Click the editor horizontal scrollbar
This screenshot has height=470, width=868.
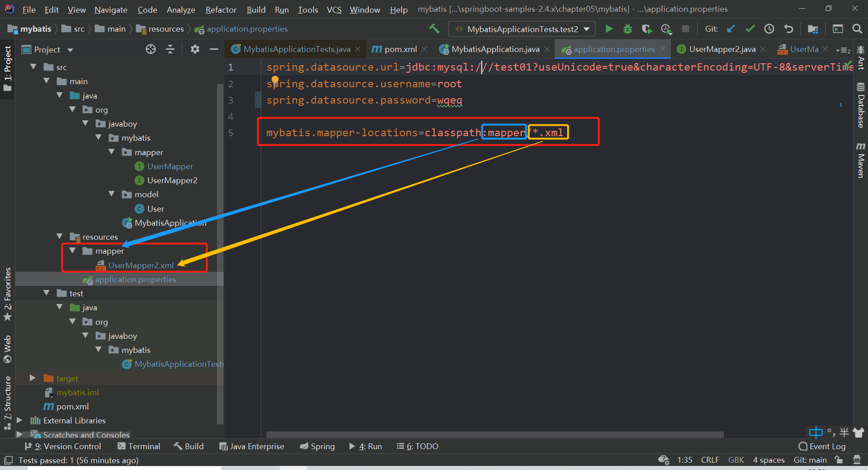pos(495,434)
